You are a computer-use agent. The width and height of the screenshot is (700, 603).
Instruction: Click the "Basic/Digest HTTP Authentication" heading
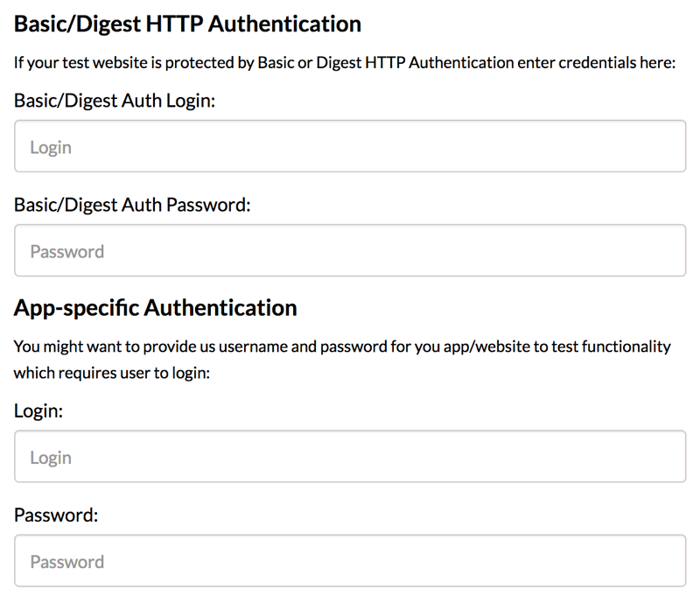pyautogui.click(x=187, y=24)
